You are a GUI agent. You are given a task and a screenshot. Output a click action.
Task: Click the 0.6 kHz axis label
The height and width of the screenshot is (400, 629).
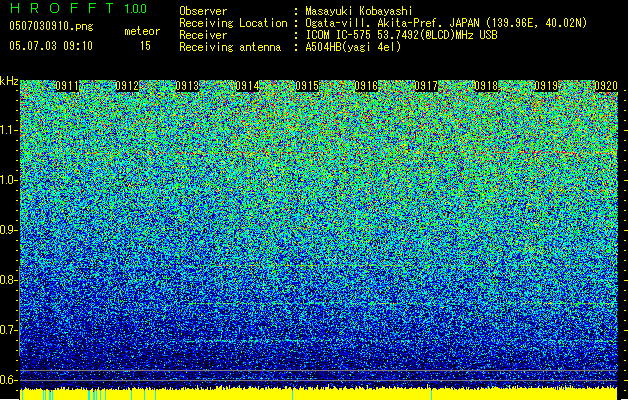9,380
